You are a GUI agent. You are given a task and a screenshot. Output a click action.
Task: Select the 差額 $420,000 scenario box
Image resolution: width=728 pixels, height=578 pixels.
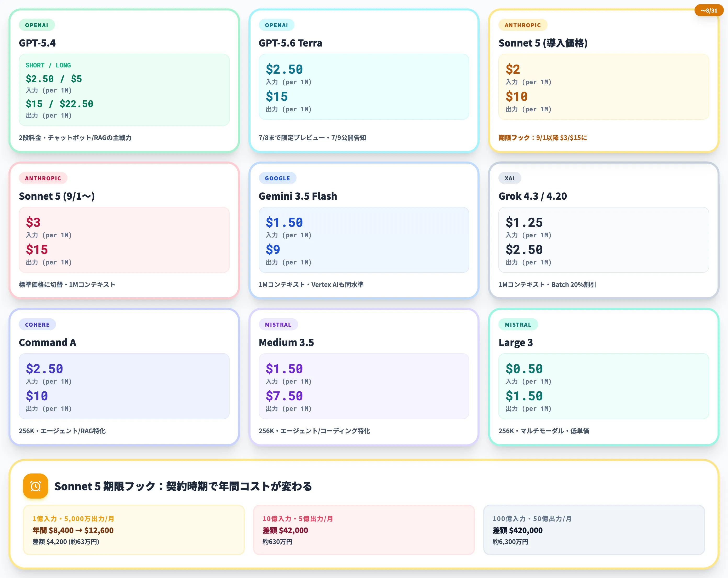coord(594,530)
